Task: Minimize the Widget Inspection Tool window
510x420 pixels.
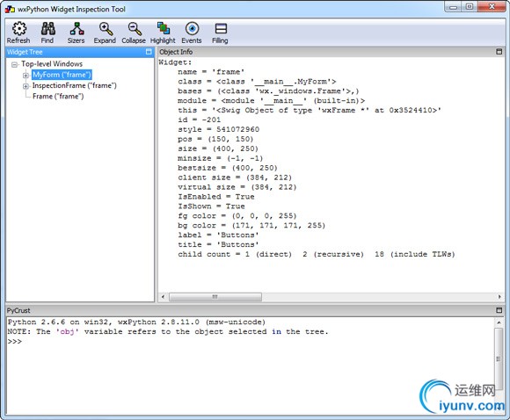Action: (x=453, y=7)
